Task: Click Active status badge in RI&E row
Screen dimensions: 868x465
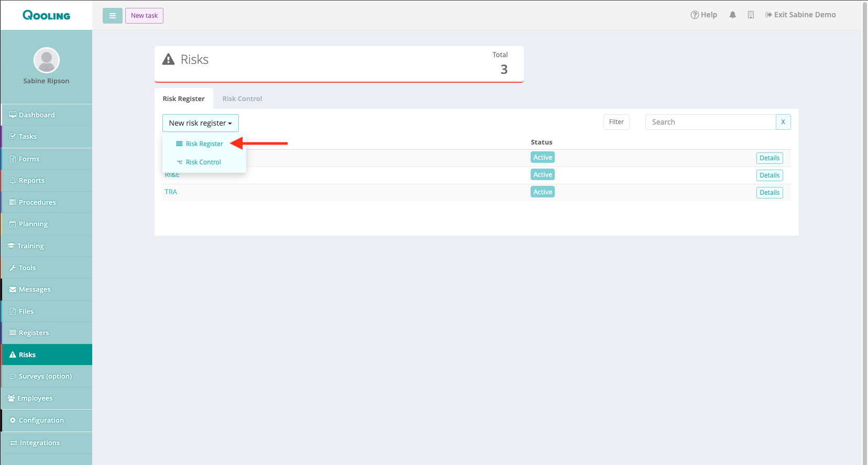Action: 543,175
